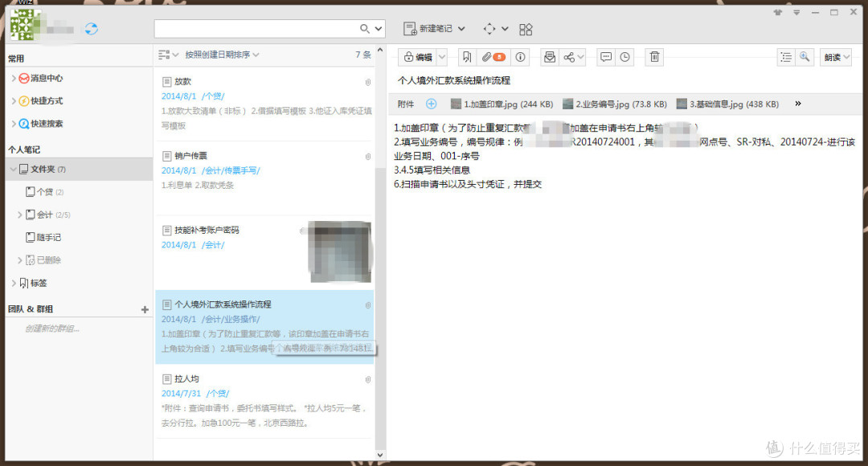This screenshot has height=466, width=868.
Task: Click the comments speech bubble icon
Action: (x=606, y=57)
